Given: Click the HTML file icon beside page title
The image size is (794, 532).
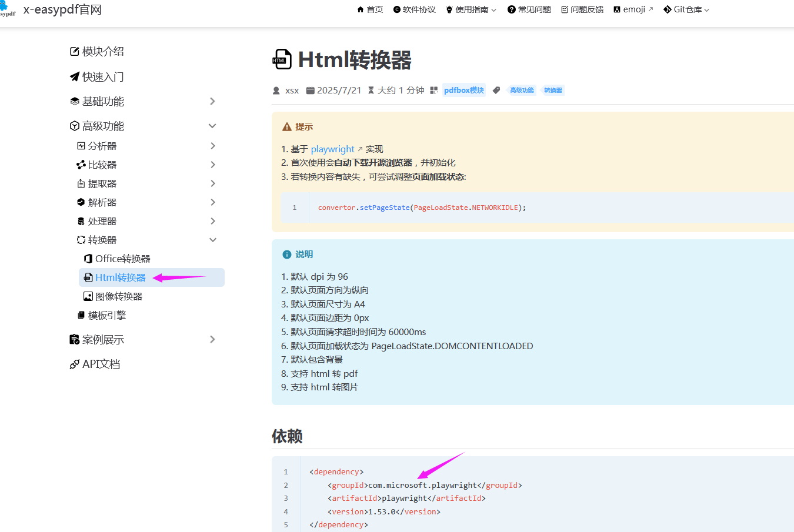Looking at the screenshot, I should point(282,59).
